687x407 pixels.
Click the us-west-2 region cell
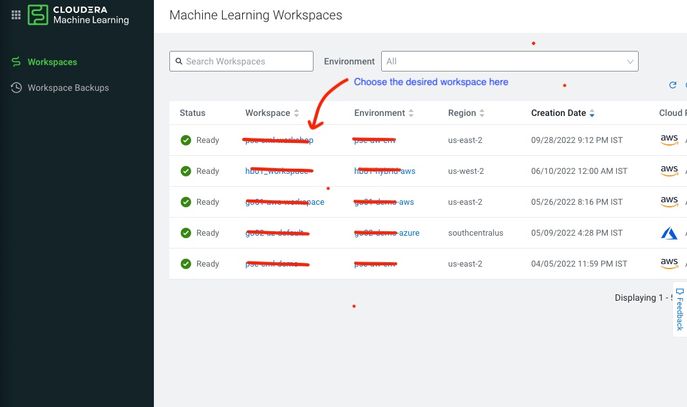466,171
